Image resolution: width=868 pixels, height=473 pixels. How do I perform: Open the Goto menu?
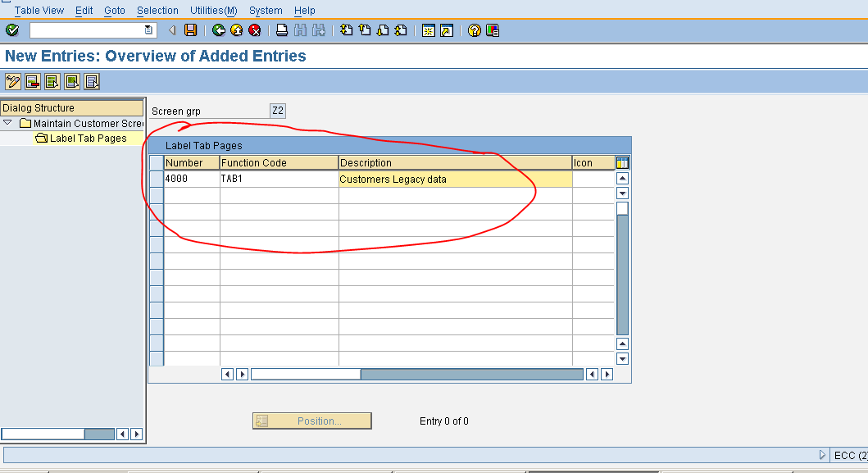tap(114, 10)
